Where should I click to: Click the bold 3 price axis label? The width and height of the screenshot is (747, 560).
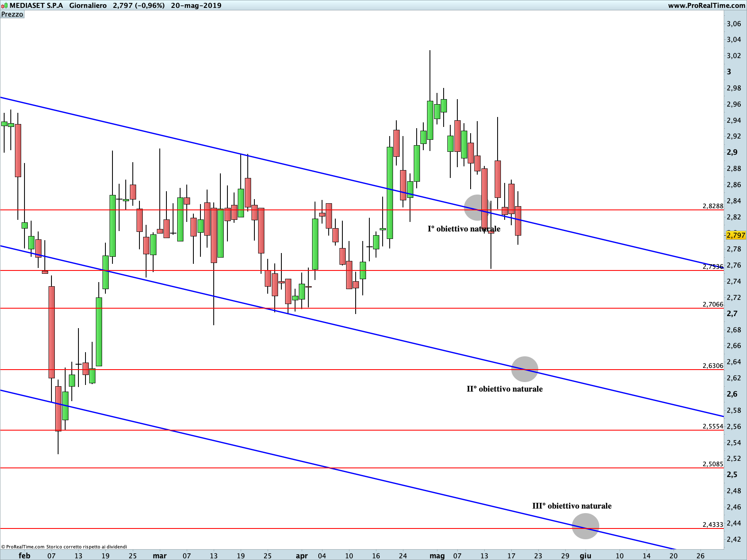(x=729, y=72)
